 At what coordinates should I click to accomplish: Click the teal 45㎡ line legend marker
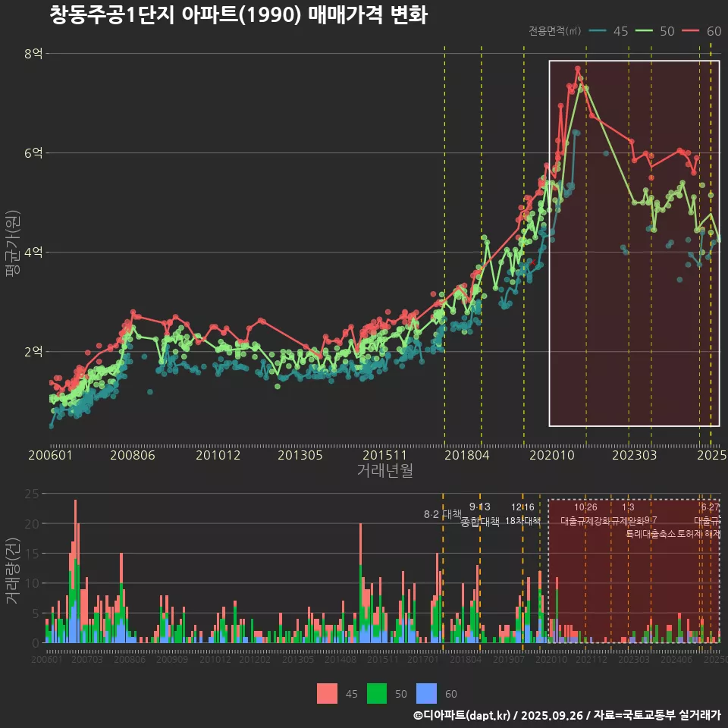pyautogui.click(x=598, y=31)
